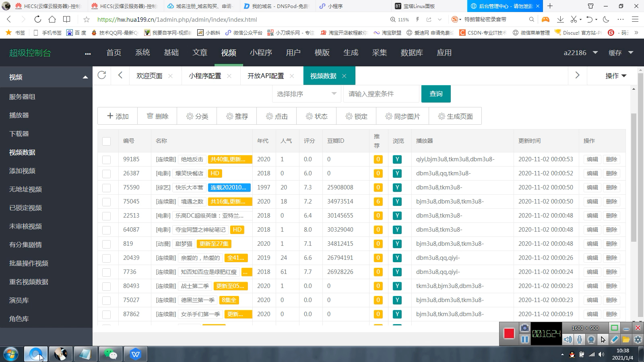Screen dimensions: 644x362
Task: Click the bookmark star in address bar
Action: click(86, 19)
